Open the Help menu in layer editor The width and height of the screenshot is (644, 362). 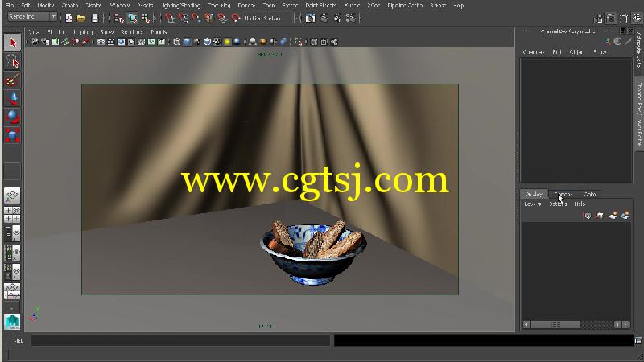[580, 204]
